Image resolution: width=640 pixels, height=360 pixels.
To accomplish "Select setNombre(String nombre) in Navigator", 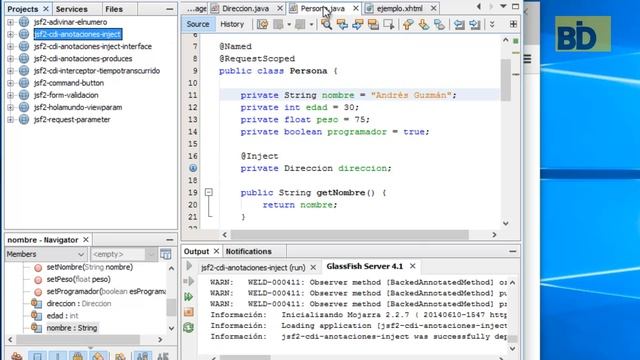I will coord(90,267).
